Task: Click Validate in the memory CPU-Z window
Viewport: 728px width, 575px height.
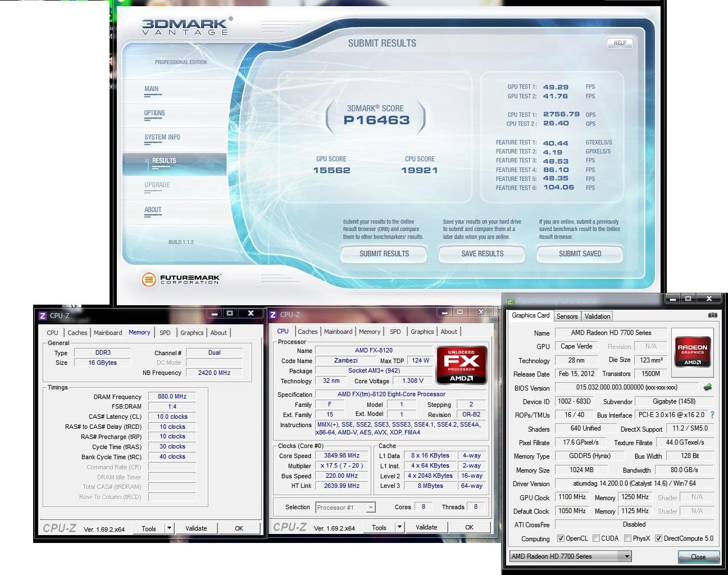Action: click(x=196, y=528)
